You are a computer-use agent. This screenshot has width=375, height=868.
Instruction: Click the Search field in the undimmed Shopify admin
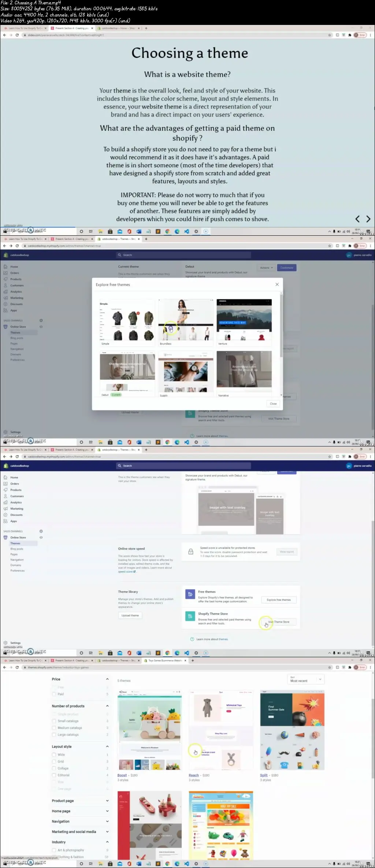pos(183,466)
